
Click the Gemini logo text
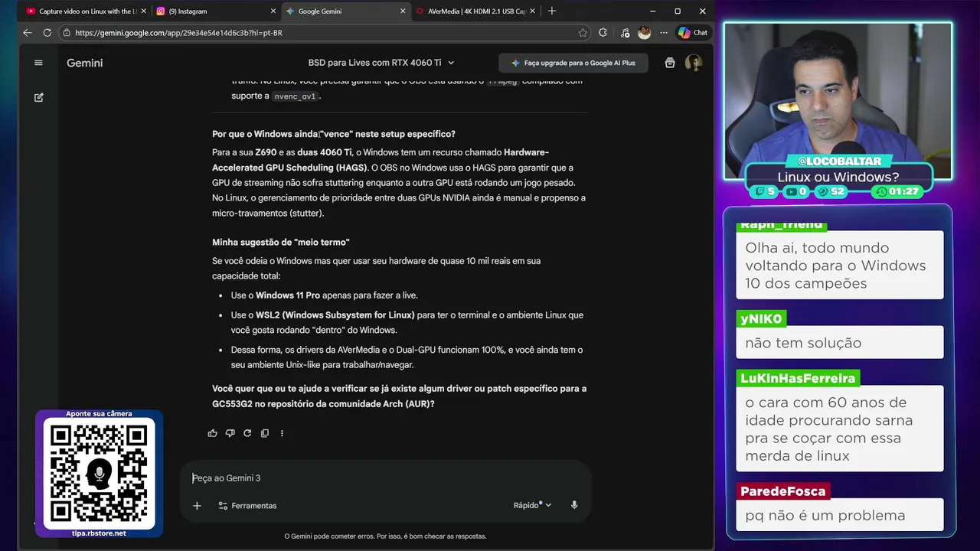84,63
